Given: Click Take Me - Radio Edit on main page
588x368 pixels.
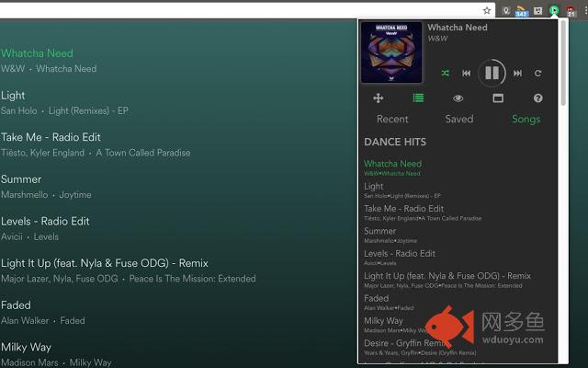Looking at the screenshot, I should pyautogui.click(x=51, y=137).
